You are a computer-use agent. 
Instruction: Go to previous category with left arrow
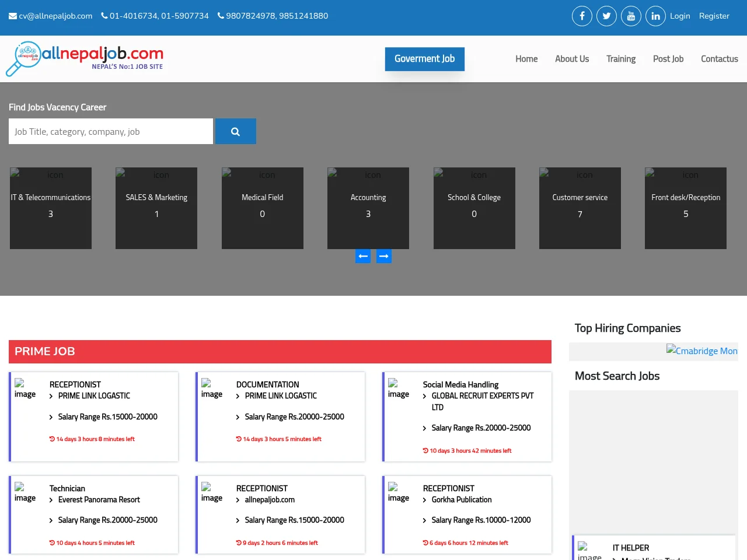tap(363, 256)
